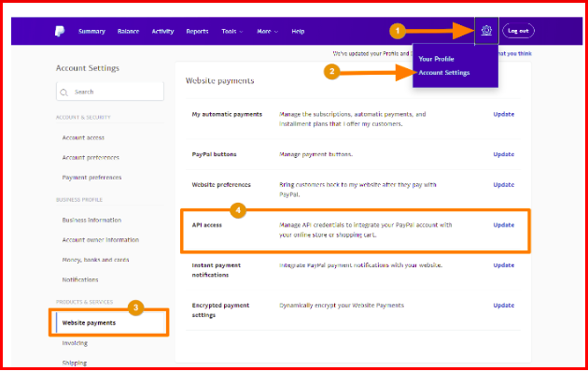Viewport: 588px width, 371px height.
Task: Select Website payments in sidebar
Action: coord(109,322)
